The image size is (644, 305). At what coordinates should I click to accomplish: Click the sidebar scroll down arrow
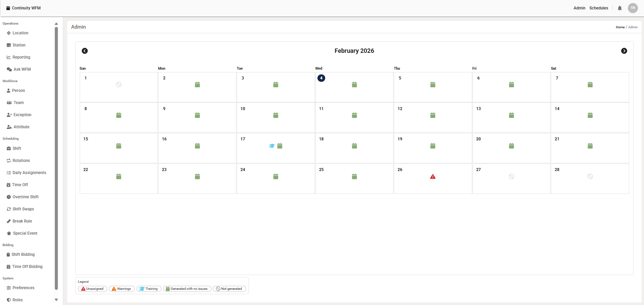click(x=56, y=300)
